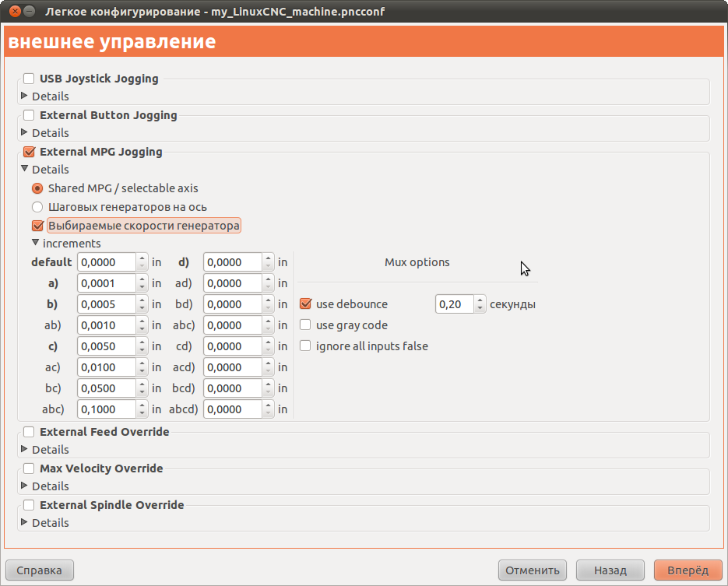The width and height of the screenshot is (728, 586).
Task: Click the a) increment field 0,0001
Action: [107, 283]
